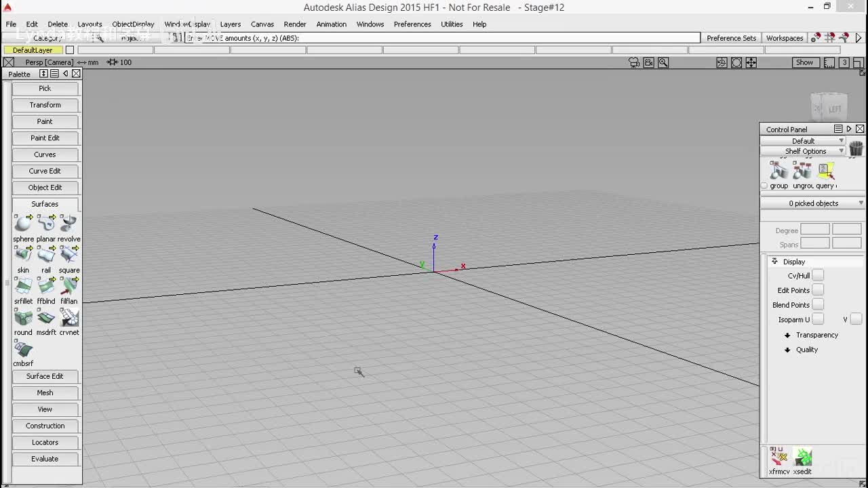Toggle the Cv/Hull display checkbox
The image size is (868, 488).
tap(818, 275)
